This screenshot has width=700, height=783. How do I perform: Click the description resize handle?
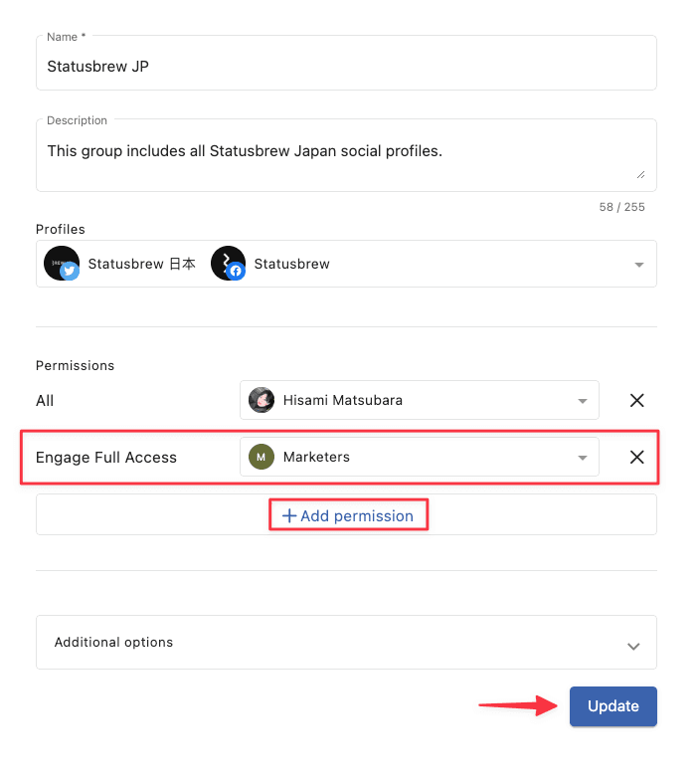[640, 174]
